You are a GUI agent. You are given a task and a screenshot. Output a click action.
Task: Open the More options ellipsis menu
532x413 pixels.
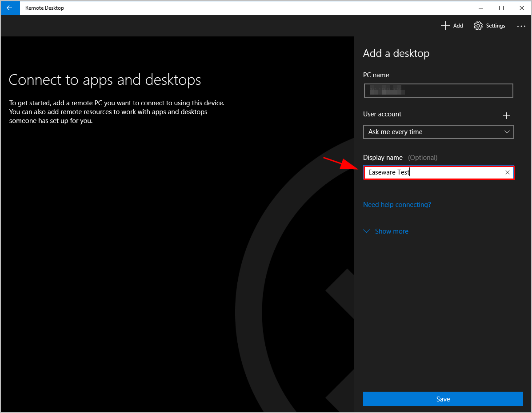521,26
